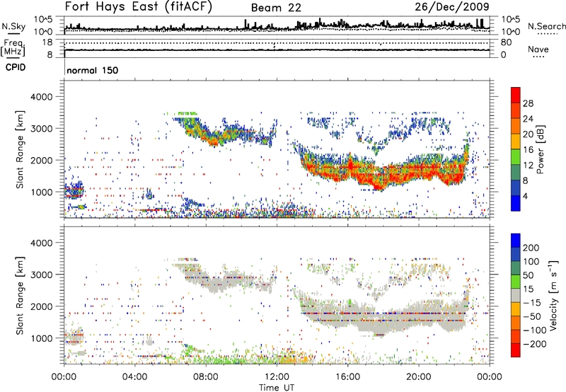Click the velocity panel 'Slant Range [km]' label

coord(20,296)
